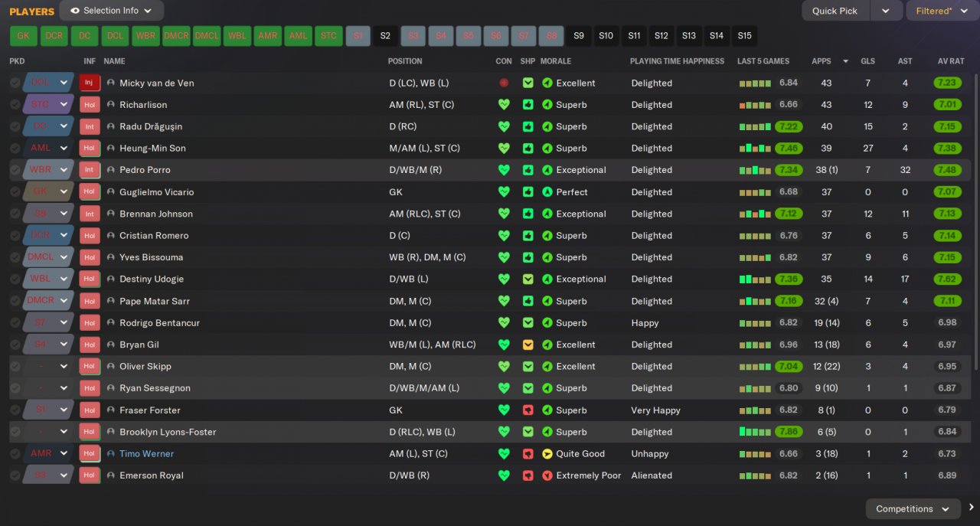Toggle the selection tick for Richarlison
The height and width of the screenshot is (526, 980).
15,105
